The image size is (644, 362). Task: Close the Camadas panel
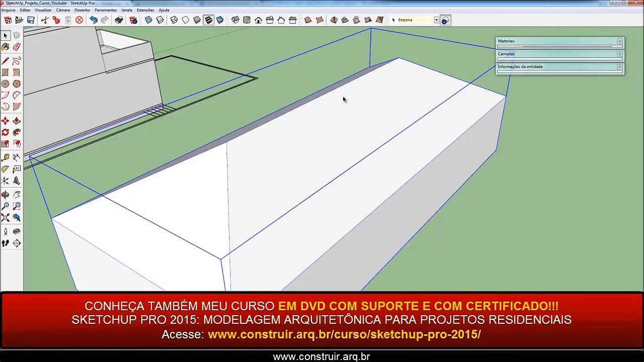pos(620,54)
